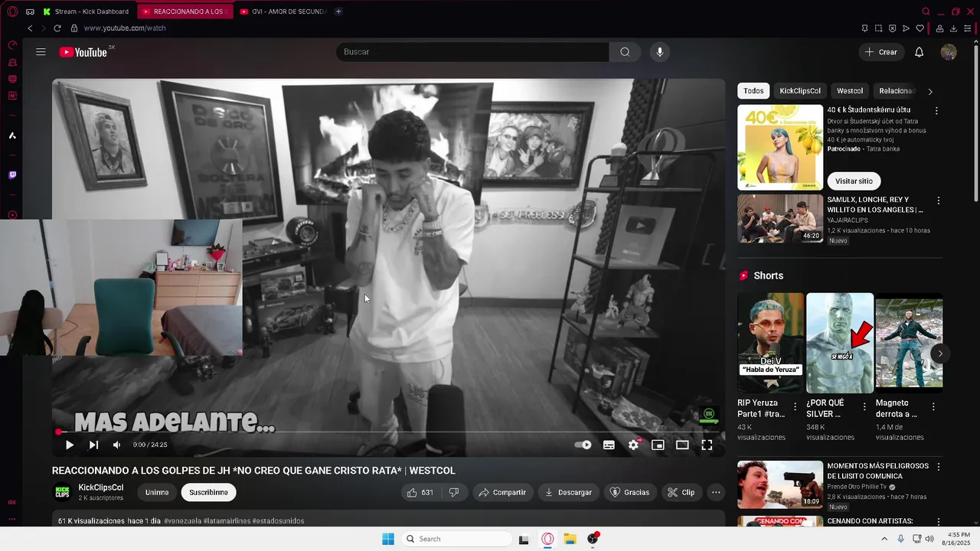Send thanks with the Gracias button
The height and width of the screenshot is (551, 980).
630,492
